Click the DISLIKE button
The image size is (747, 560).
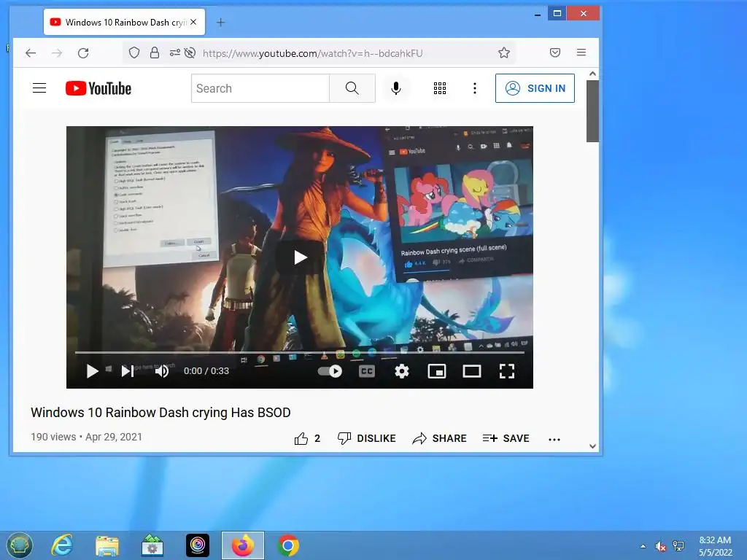click(366, 438)
